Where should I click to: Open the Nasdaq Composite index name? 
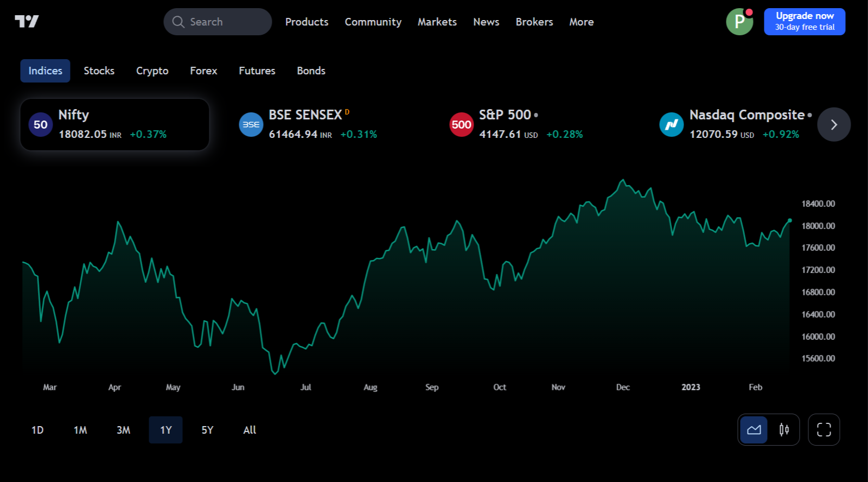(747, 115)
